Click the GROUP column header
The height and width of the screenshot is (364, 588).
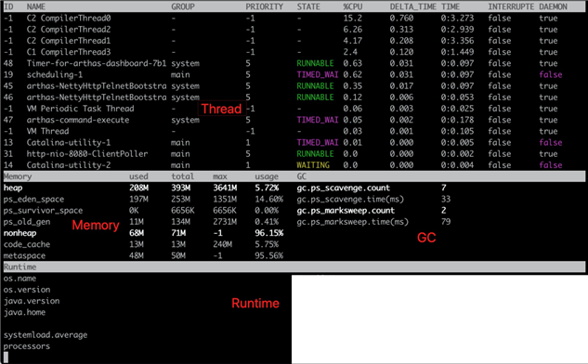pos(183,6)
